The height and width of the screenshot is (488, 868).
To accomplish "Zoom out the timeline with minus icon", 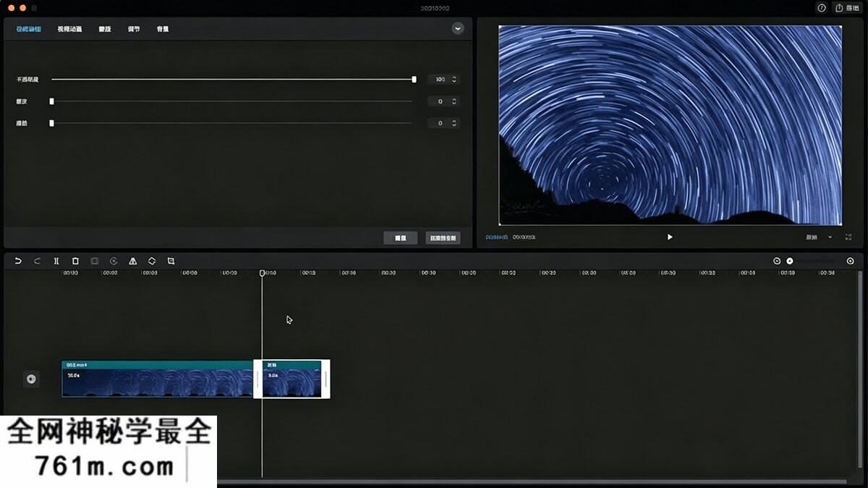I will [x=777, y=261].
